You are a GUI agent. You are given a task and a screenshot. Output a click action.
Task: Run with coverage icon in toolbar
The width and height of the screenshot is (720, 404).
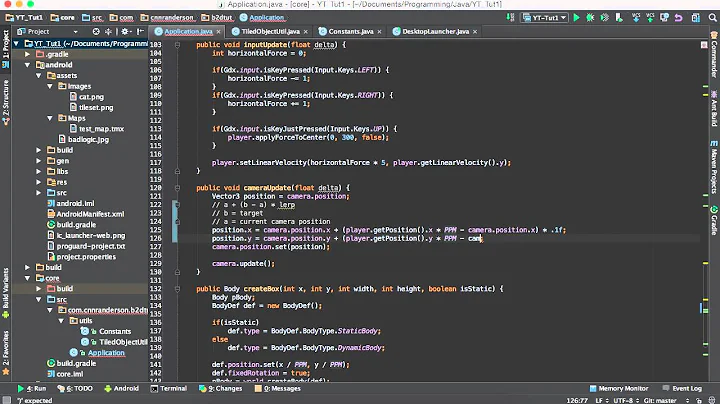pyautogui.click(x=605, y=17)
